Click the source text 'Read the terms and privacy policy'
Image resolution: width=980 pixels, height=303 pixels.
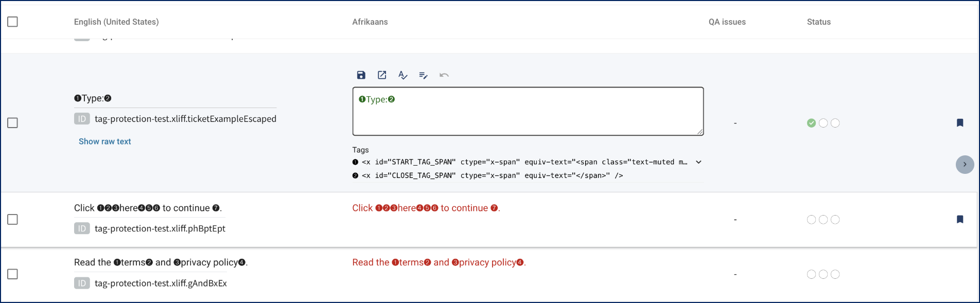[161, 262]
